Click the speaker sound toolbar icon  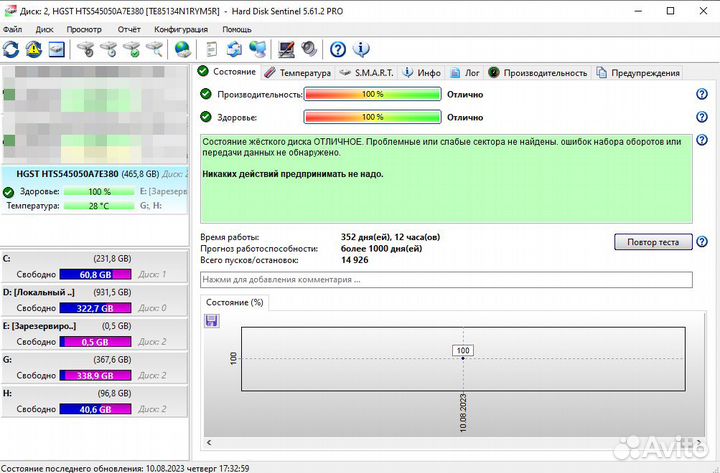coord(309,49)
